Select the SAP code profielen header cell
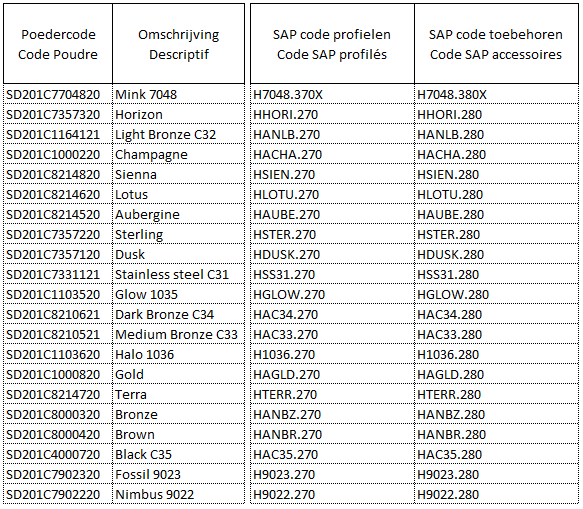 [332, 44]
